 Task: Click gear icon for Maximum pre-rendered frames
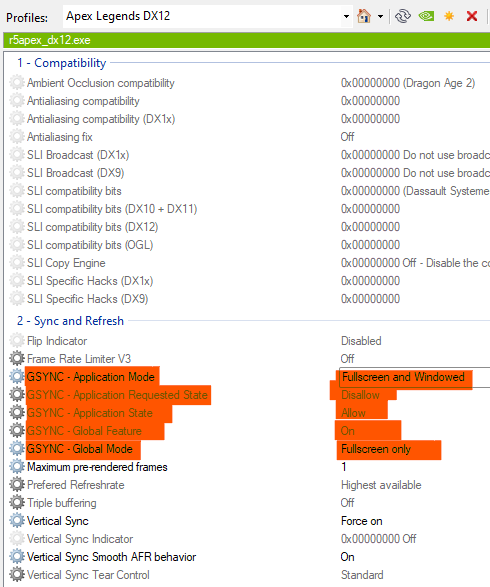[17, 467]
